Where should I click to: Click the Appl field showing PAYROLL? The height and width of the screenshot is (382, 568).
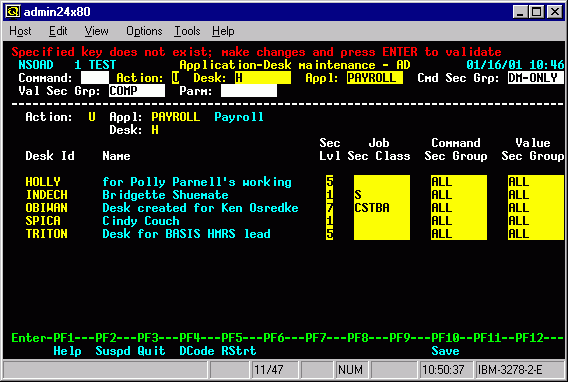(x=375, y=77)
